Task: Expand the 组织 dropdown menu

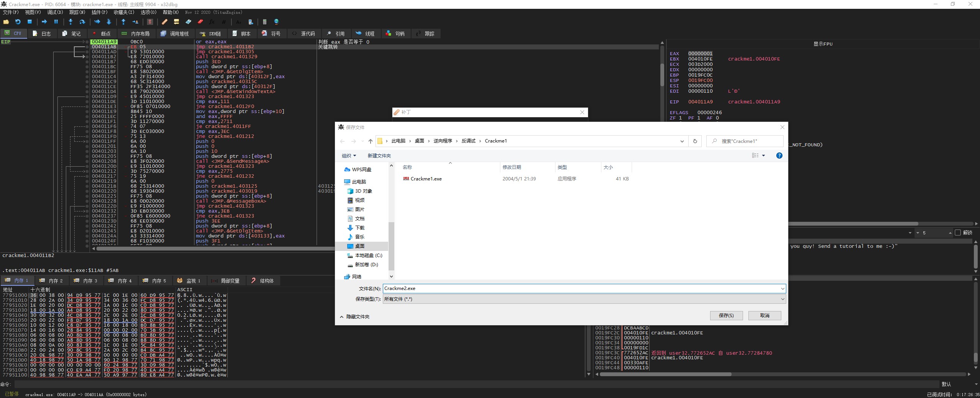Action: [349, 156]
